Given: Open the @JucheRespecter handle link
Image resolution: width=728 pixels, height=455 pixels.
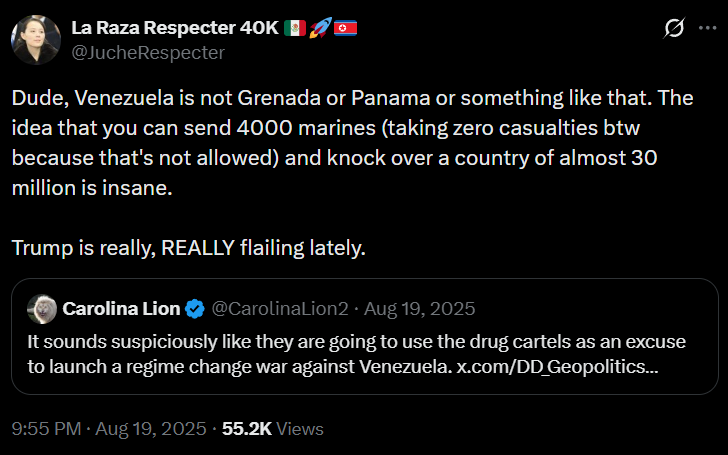Looking at the screenshot, I should [146, 52].
